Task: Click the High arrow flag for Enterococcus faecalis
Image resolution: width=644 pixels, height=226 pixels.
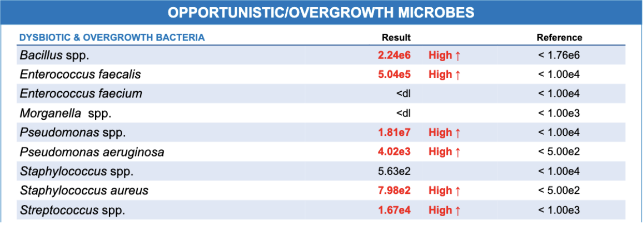Action: tap(444, 74)
